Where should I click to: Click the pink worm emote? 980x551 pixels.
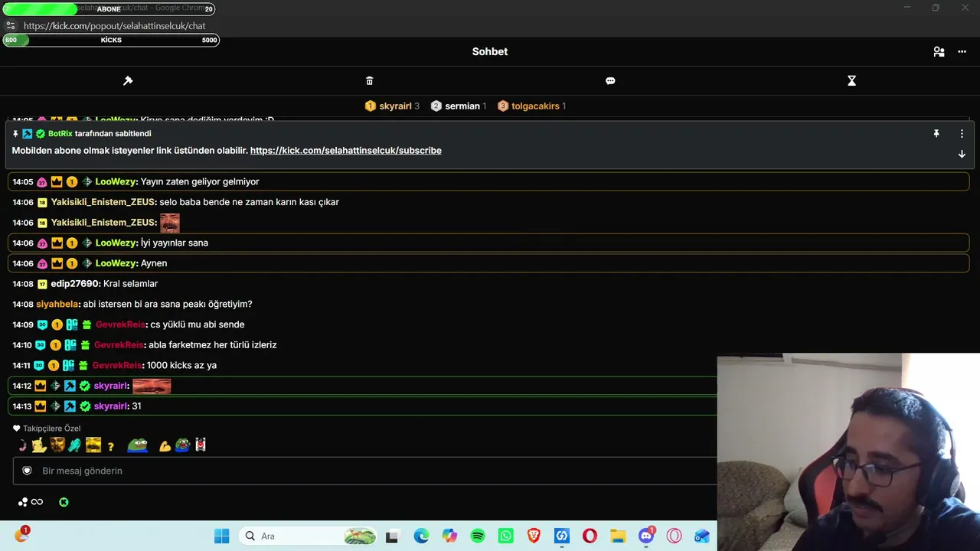pyautogui.click(x=23, y=445)
